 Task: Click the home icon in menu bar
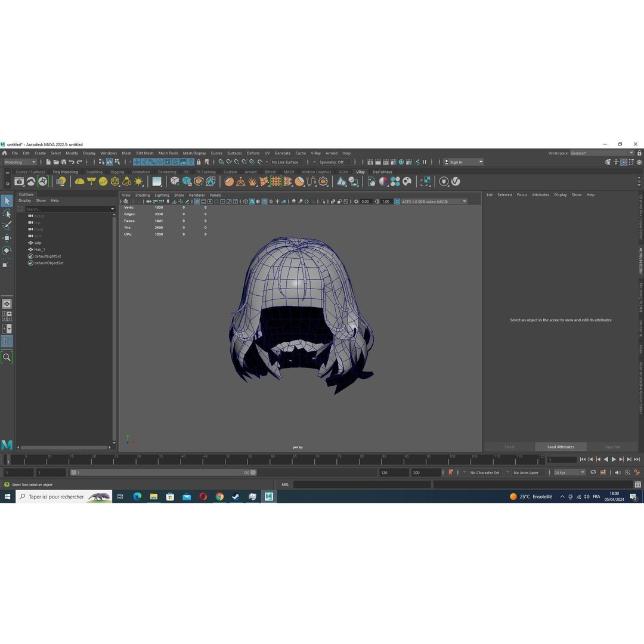(5, 153)
